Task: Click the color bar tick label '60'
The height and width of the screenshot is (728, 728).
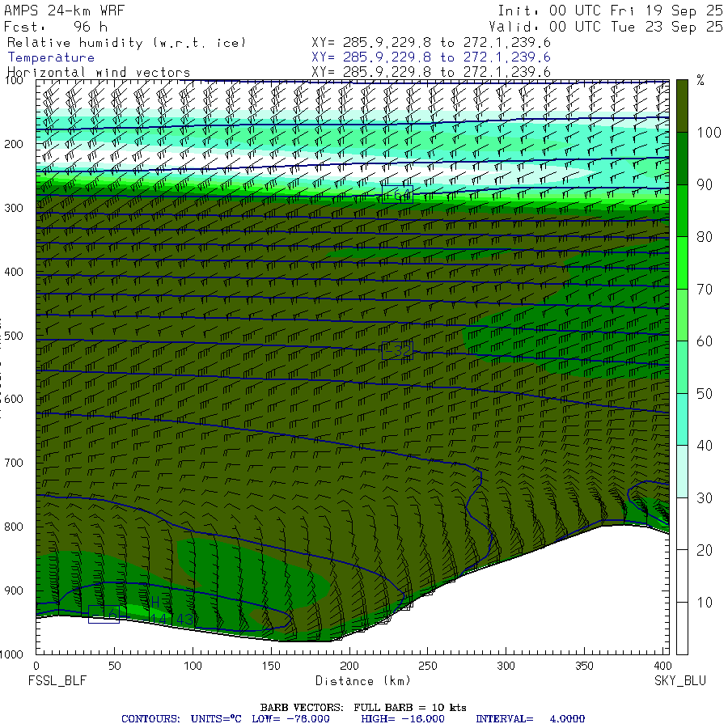Action: [x=705, y=341]
